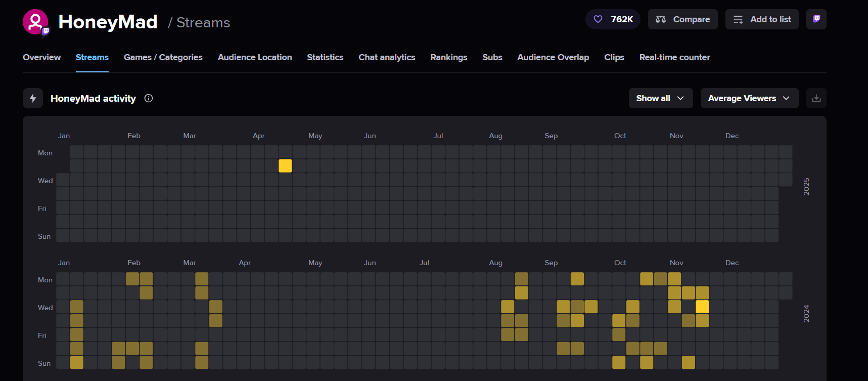Image resolution: width=868 pixels, height=381 pixels.
Task: Open the Rankings tab
Action: pyautogui.click(x=448, y=57)
